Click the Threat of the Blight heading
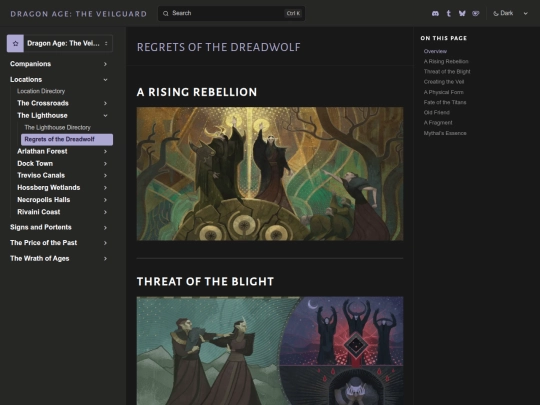 [205, 282]
